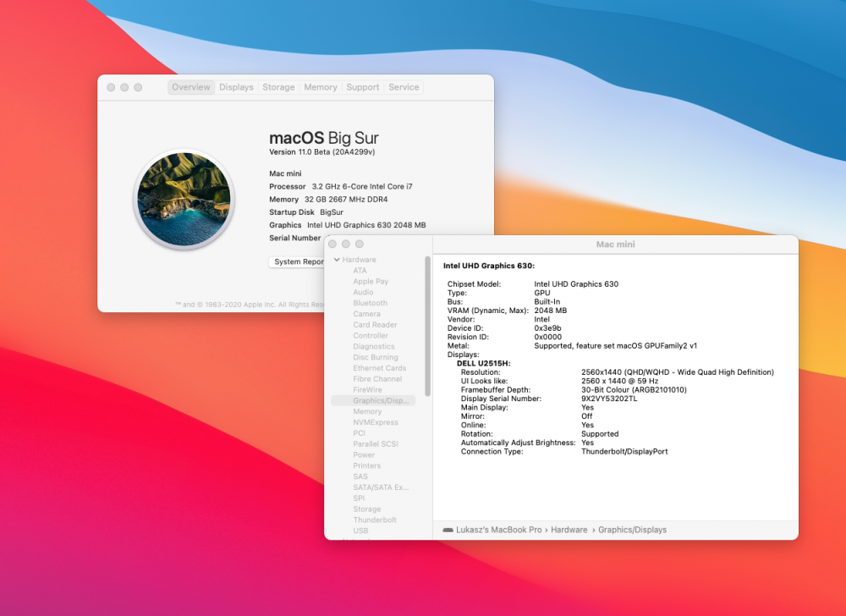Select USB in the sidebar

point(360,531)
